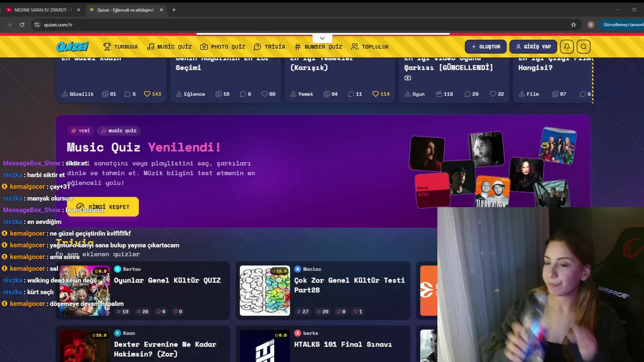Image resolution: width=644 pixels, height=362 pixels.
Task: Click the Quizei logo
Action: tap(72, 46)
